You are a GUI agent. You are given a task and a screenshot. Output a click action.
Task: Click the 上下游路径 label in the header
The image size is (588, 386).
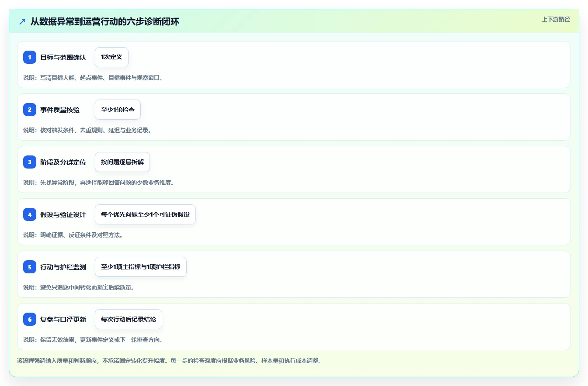click(x=556, y=19)
